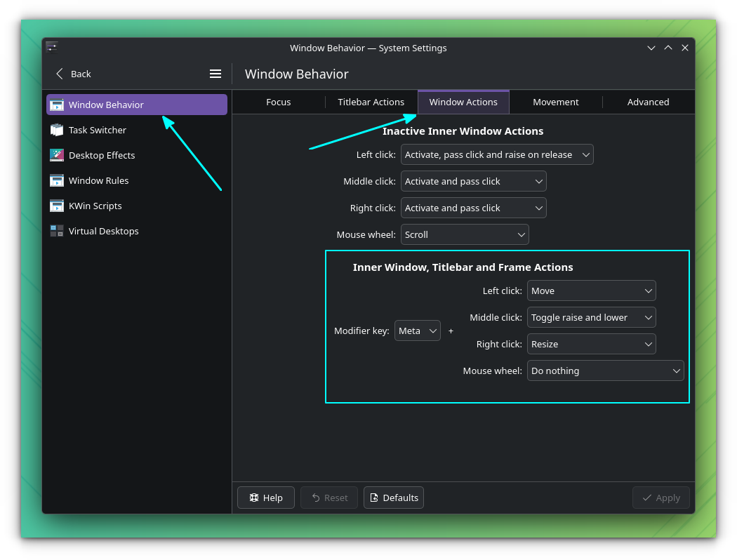Click the Desktop Effects sidebar icon
Viewport: 737px width, 560px height.
pyautogui.click(x=57, y=156)
